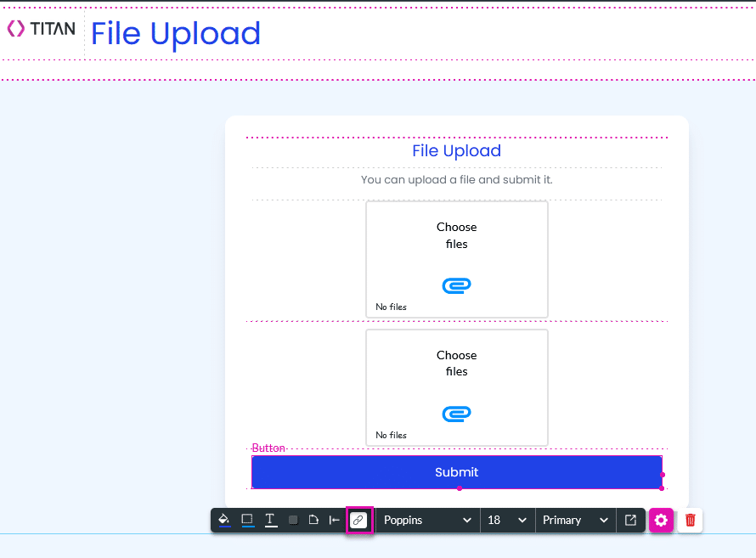Open the border style tool
The image size is (756, 558).
coord(246,520)
